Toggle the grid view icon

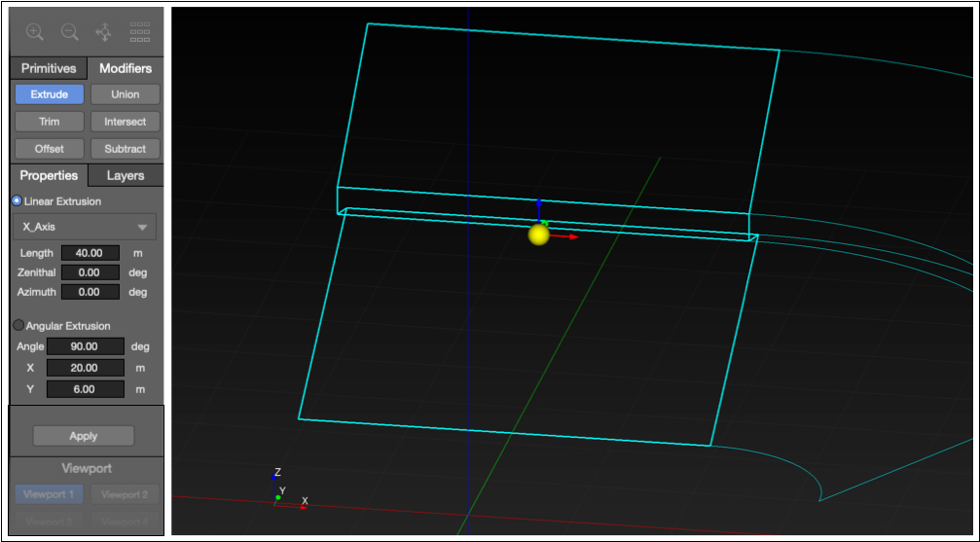(139, 32)
